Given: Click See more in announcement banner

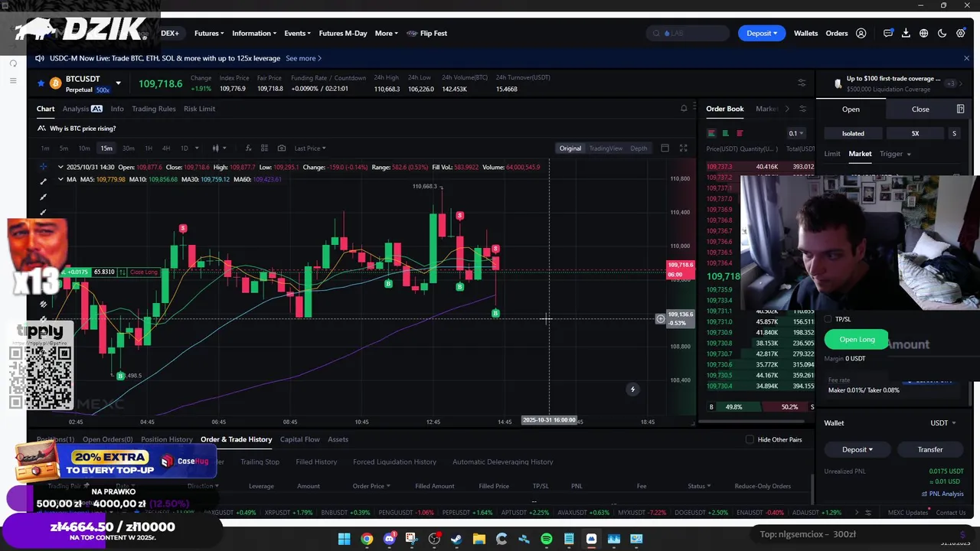Looking at the screenshot, I should pos(303,58).
